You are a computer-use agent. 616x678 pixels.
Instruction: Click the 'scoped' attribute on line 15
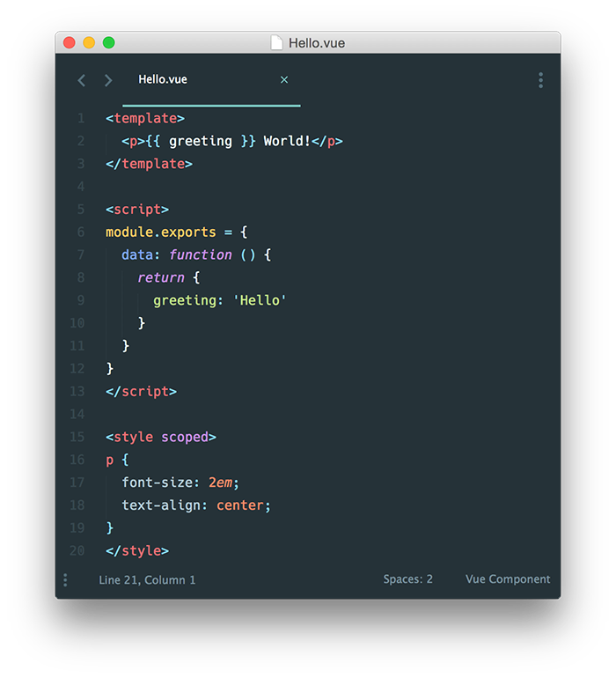[185, 437]
